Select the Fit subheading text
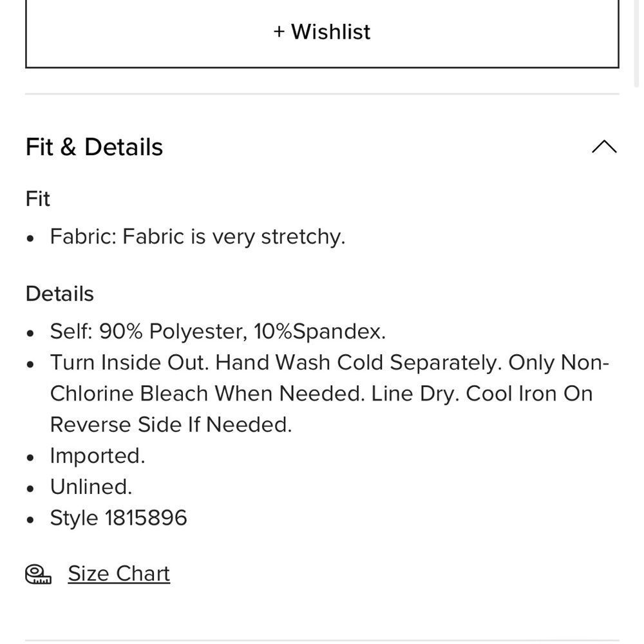This screenshot has width=644, height=644. (x=38, y=199)
